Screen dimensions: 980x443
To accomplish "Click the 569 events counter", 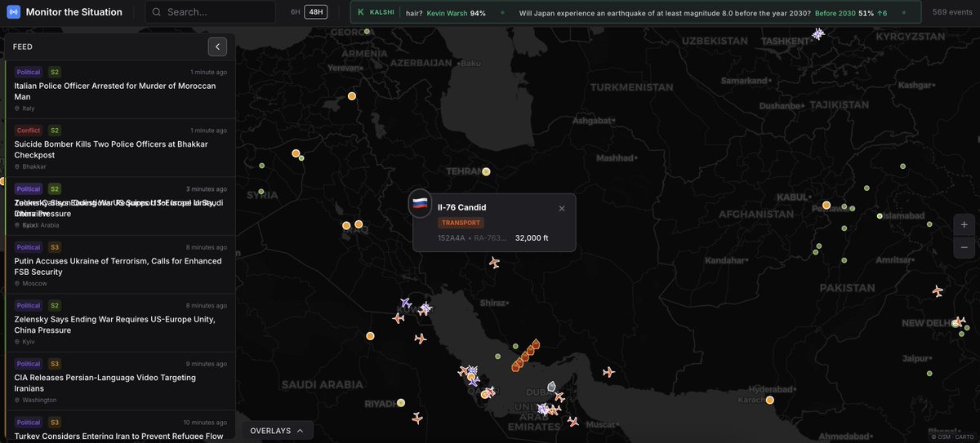I will pos(951,12).
